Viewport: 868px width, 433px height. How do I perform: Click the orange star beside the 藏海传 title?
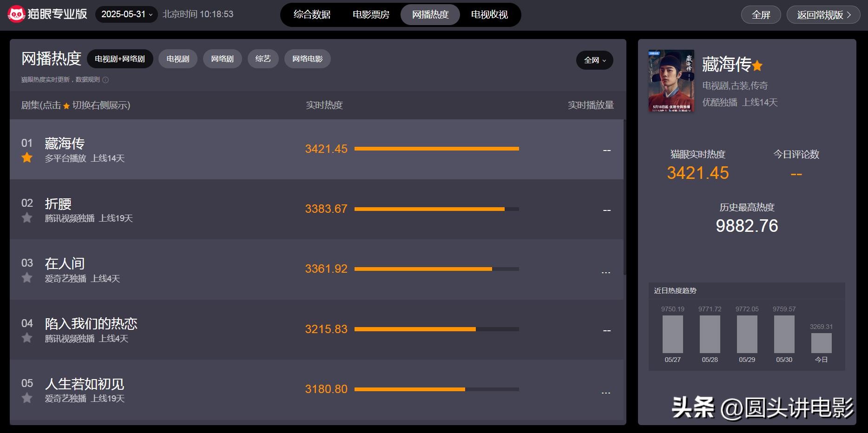(757, 66)
